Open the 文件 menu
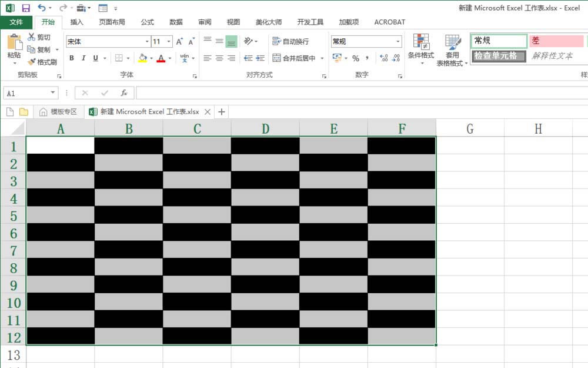The image size is (588, 368). coord(16,22)
